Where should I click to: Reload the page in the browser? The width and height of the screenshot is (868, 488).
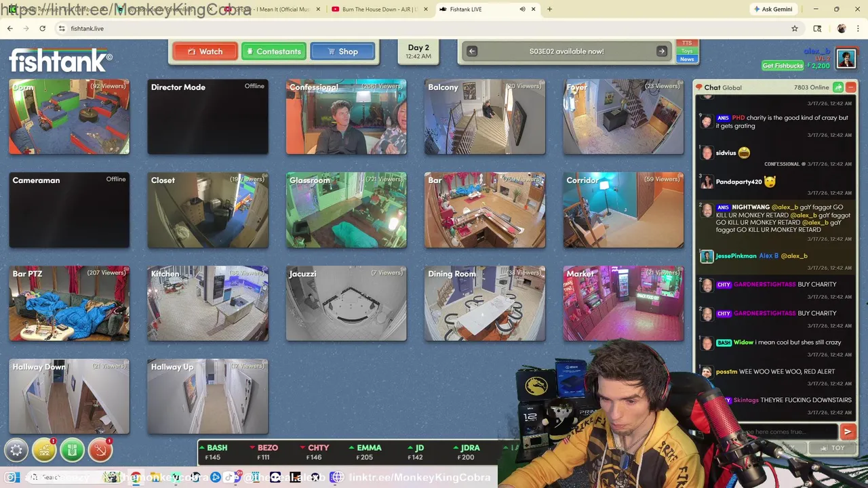coord(42,28)
